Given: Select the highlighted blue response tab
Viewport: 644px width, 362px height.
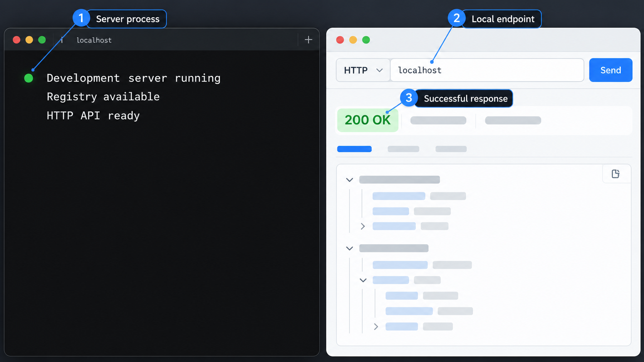Looking at the screenshot, I should (354, 149).
